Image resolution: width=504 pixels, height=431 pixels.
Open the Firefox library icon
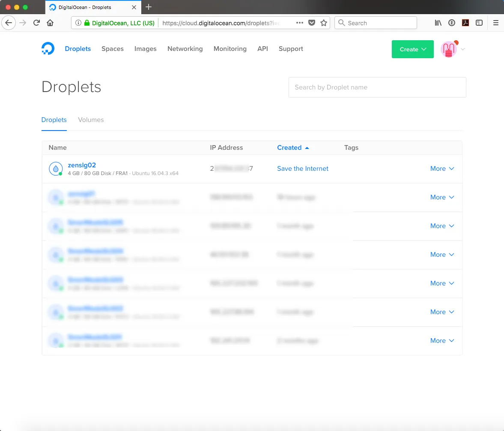tap(438, 23)
